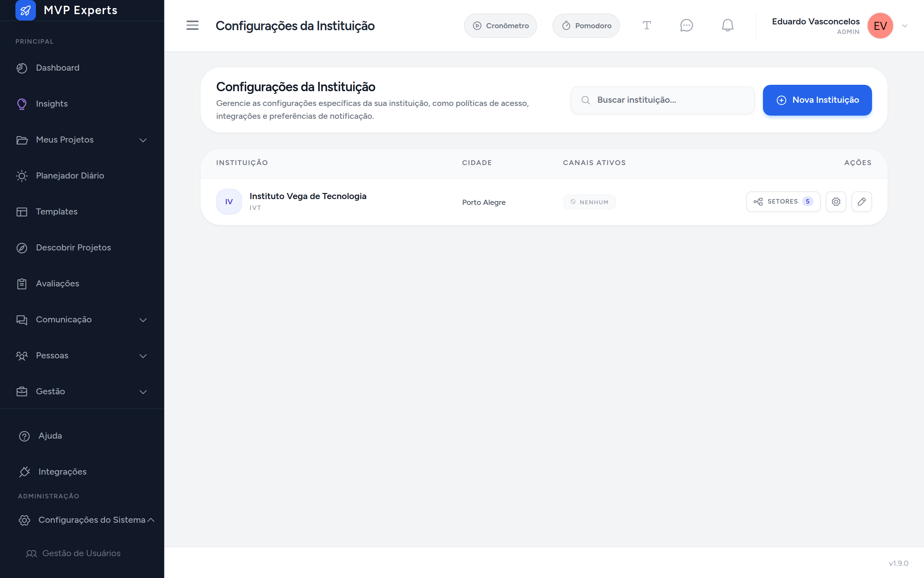
Task: Click the Cidade column header
Action: pos(477,163)
